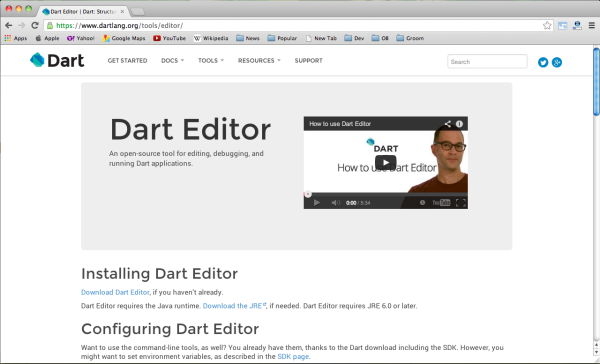Bookmark this page with the star icon
Screen dimensions: 600x364
tap(547, 26)
